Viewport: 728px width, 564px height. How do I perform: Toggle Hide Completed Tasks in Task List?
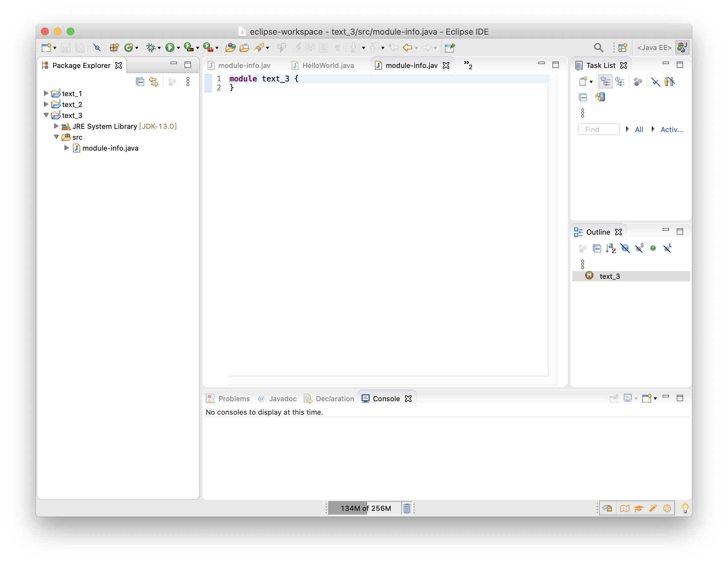[655, 82]
